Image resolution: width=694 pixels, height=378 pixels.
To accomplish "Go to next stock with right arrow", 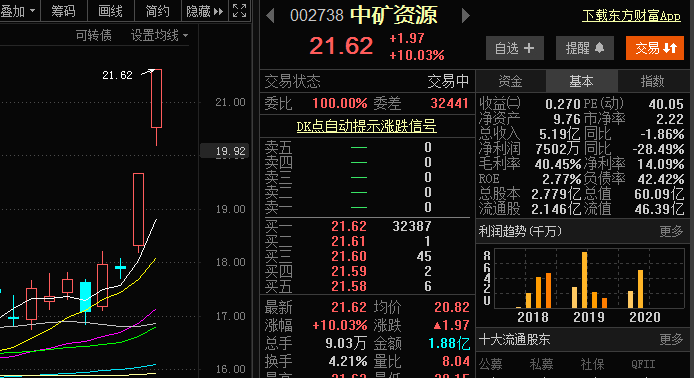I will pos(465,15).
